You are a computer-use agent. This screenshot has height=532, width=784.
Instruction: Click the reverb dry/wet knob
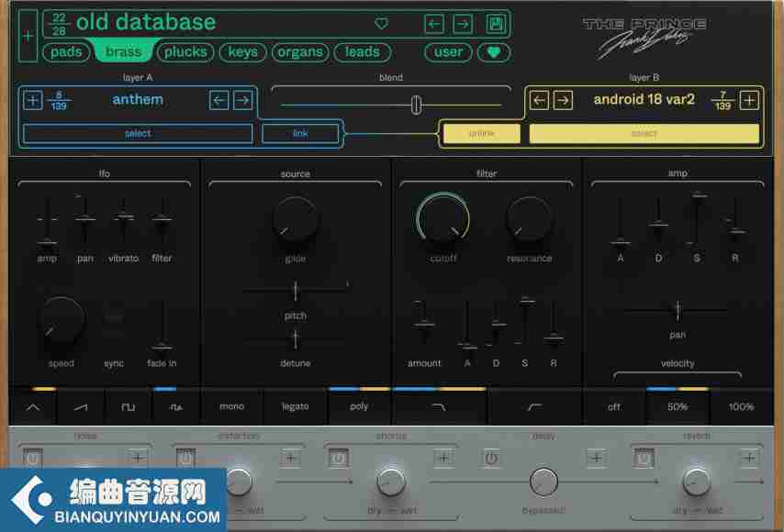click(697, 481)
